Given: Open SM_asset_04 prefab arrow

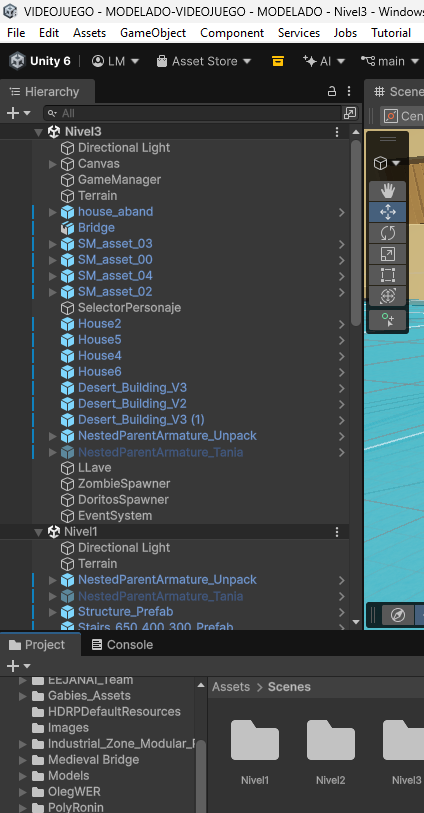Looking at the screenshot, I should [342, 276].
